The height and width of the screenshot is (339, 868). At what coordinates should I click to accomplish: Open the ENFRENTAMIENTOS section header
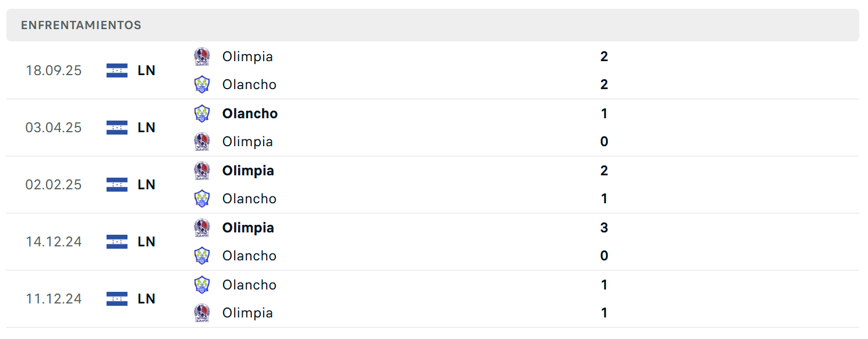(433, 25)
